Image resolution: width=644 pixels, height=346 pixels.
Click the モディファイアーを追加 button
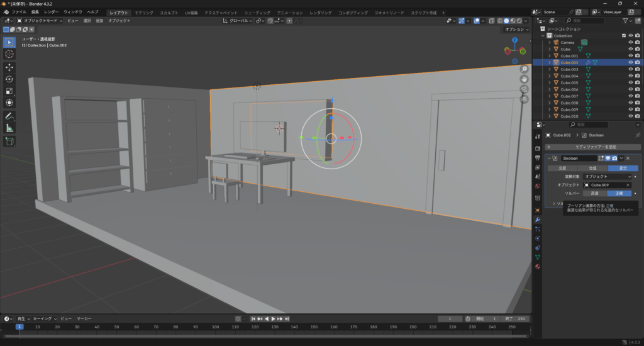(x=591, y=147)
